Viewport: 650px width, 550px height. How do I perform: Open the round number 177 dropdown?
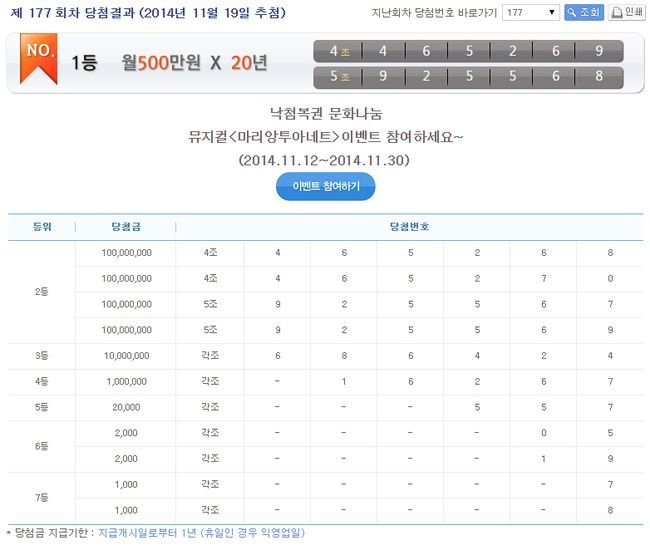click(x=530, y=13)
